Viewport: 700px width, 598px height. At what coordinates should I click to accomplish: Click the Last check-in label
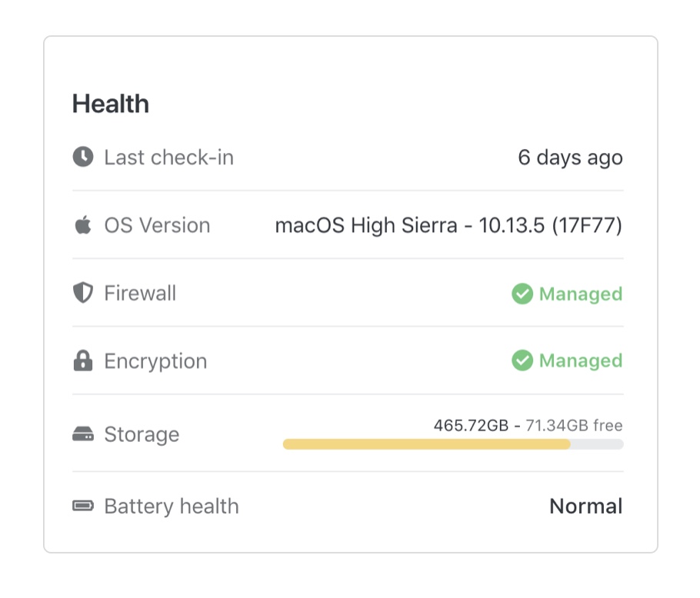tap(168, 158)
